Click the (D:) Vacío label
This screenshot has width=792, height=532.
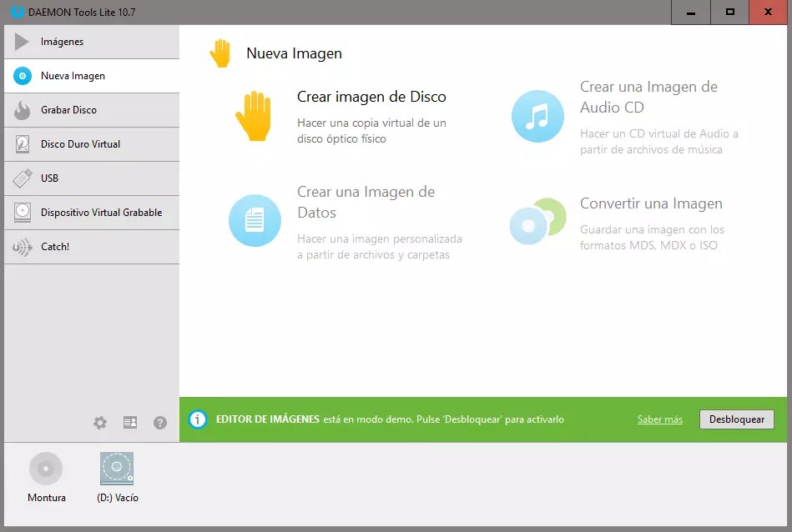(x=117, y=498)
